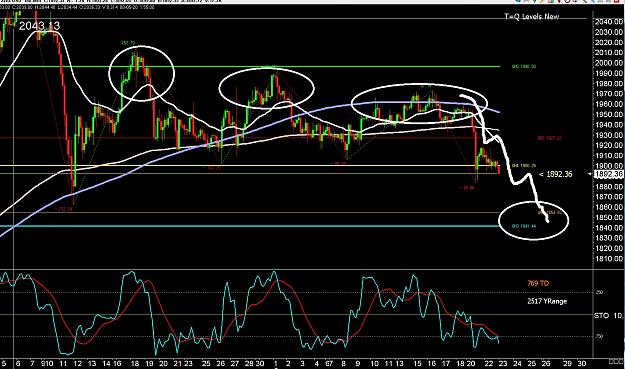Click 1860.00 on the price axis
Image resolution: width=625 pixels, height=369 pixels.
tap(609, 207)
